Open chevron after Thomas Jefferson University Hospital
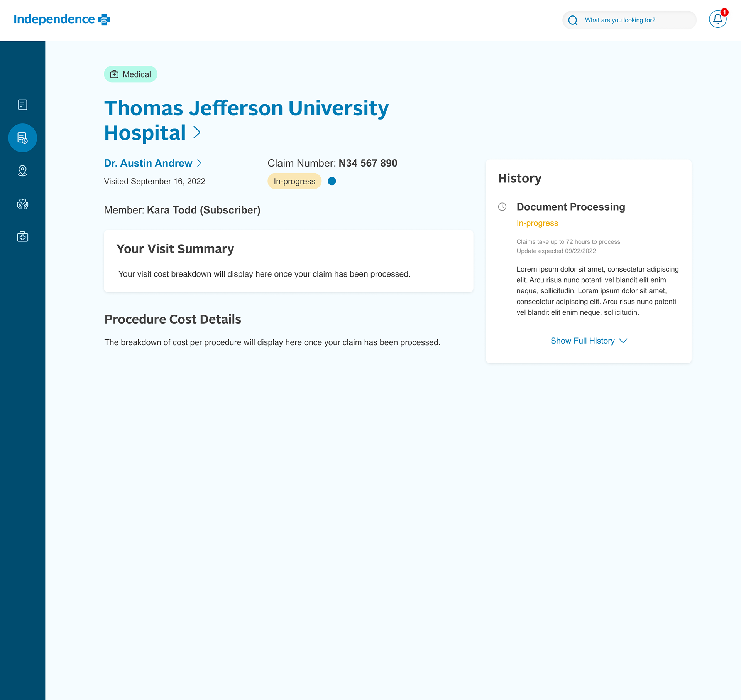 [x=197, y=132]
